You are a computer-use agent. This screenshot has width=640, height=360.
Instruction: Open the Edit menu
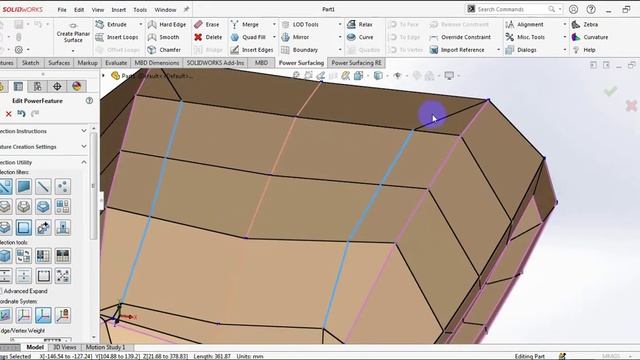(x=79, y=9)
